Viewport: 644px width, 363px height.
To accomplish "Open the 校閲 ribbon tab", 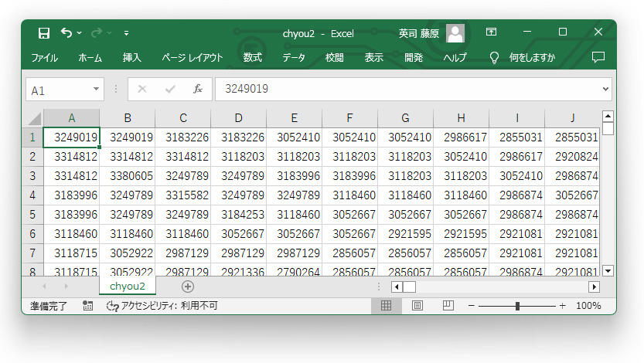I will pyautogui.click(x=334, y=57).
